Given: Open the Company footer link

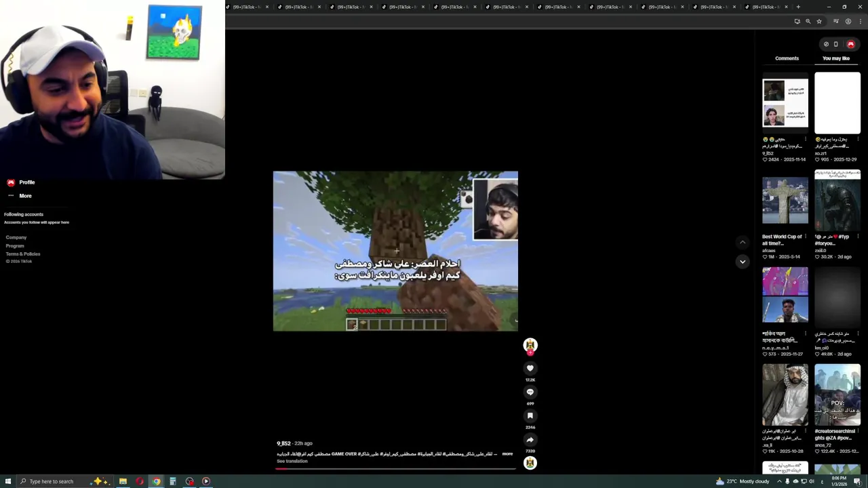Looking at the screenshot, I should pos(16,237).
